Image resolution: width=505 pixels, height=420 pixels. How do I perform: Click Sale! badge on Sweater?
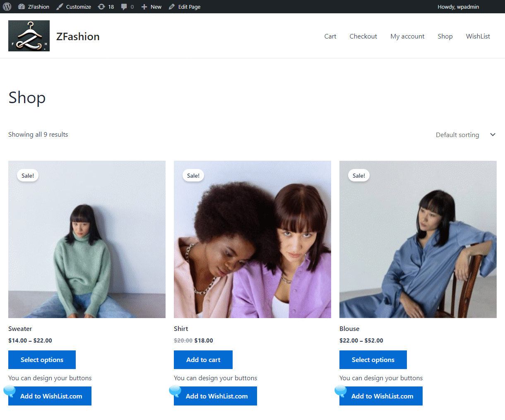(28, 176)
